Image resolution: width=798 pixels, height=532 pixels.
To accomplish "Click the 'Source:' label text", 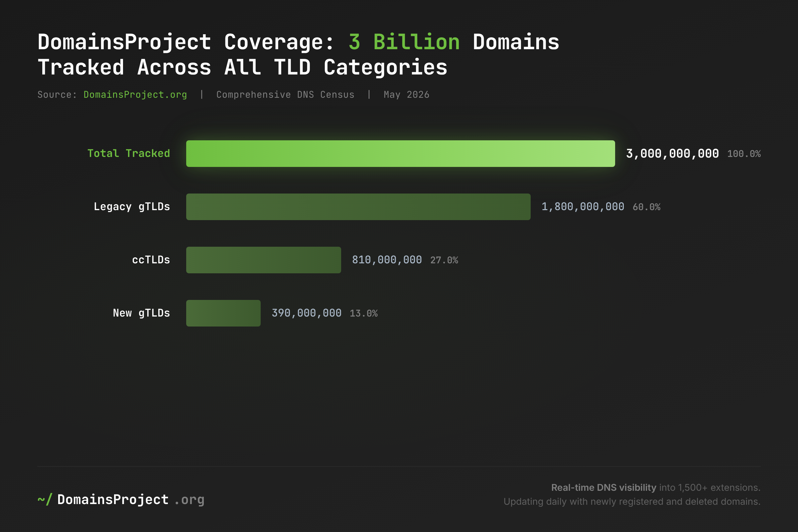I will point(57,95).
